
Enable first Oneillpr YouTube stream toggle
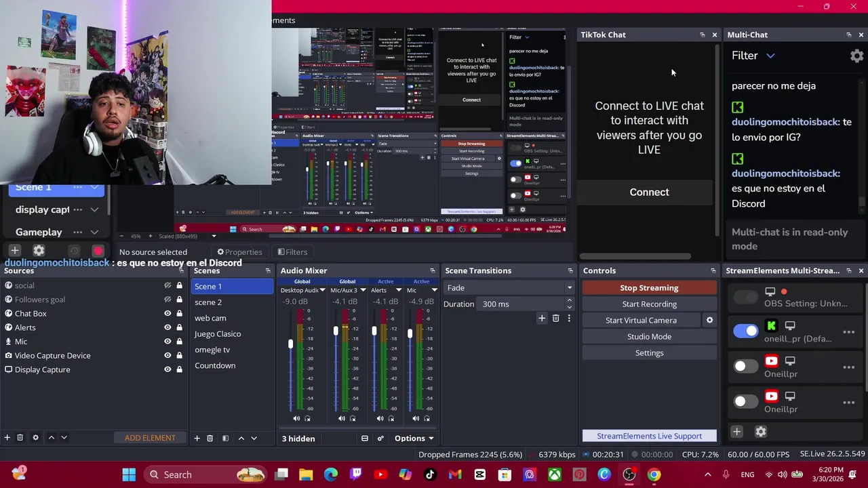pyautogui.click(x=746, y=366)
